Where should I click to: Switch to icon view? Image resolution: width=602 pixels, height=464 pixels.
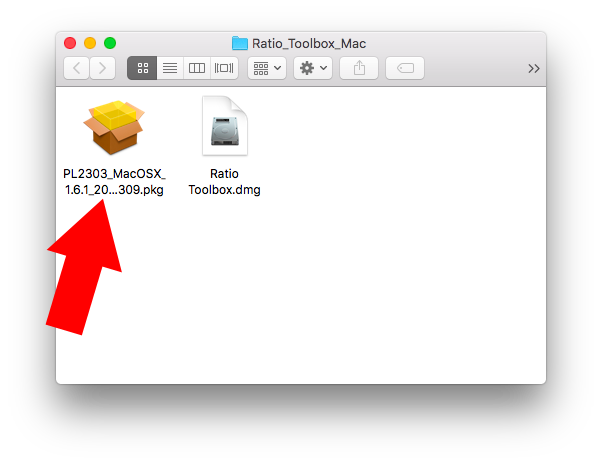[142, 68]
